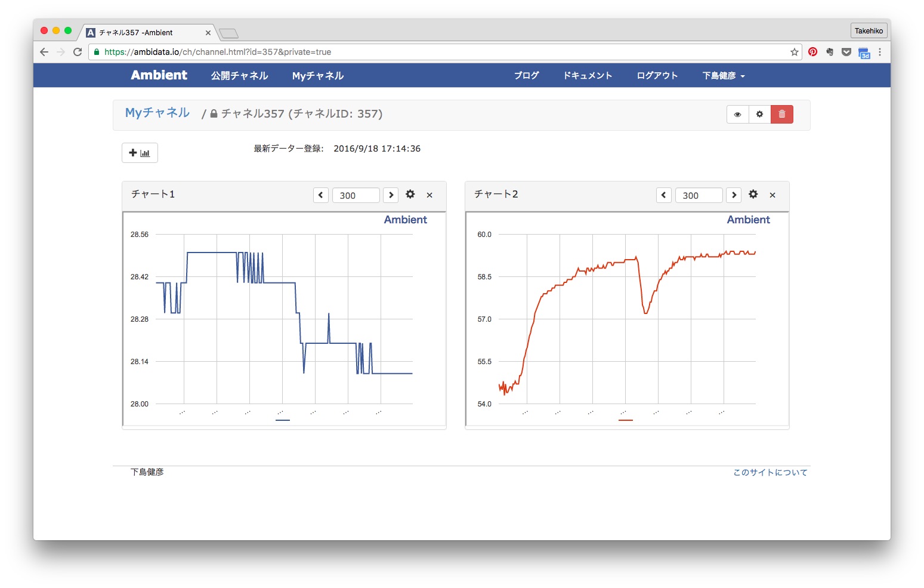This screenshot has height=588, width=924.
Task: Click ログアウト to sign out
Action: (x=657, y=76)
